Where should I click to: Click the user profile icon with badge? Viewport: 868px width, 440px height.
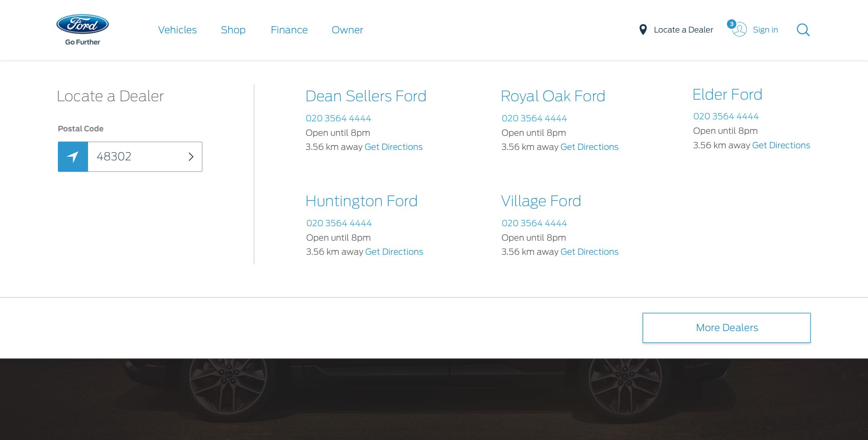coord(738,29)
